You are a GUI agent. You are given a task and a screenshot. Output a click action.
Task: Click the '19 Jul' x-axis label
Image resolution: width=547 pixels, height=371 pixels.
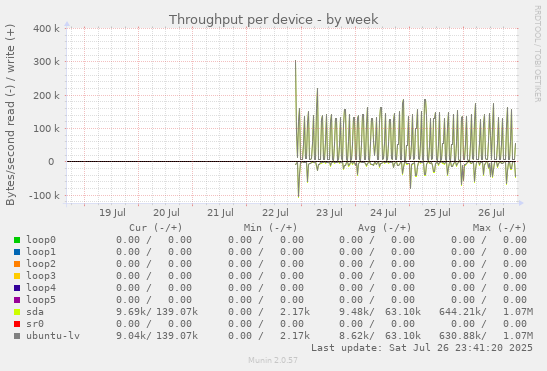click(112, 213)
